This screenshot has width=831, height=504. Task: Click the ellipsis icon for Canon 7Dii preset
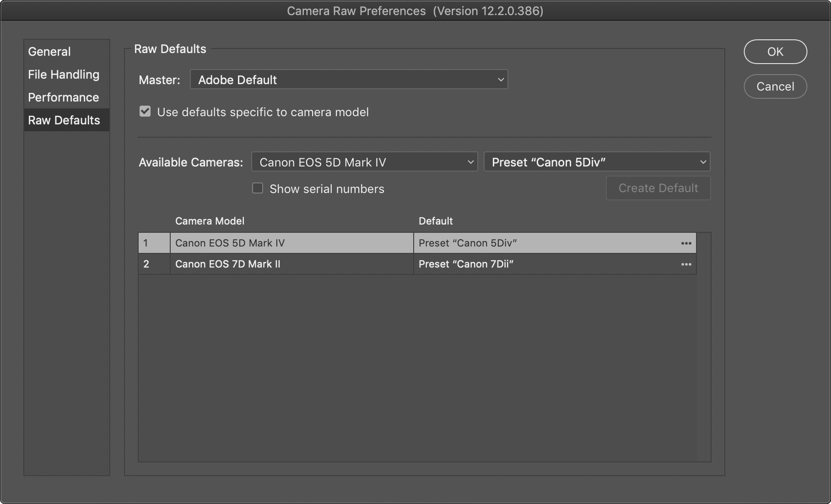point(685,264)
